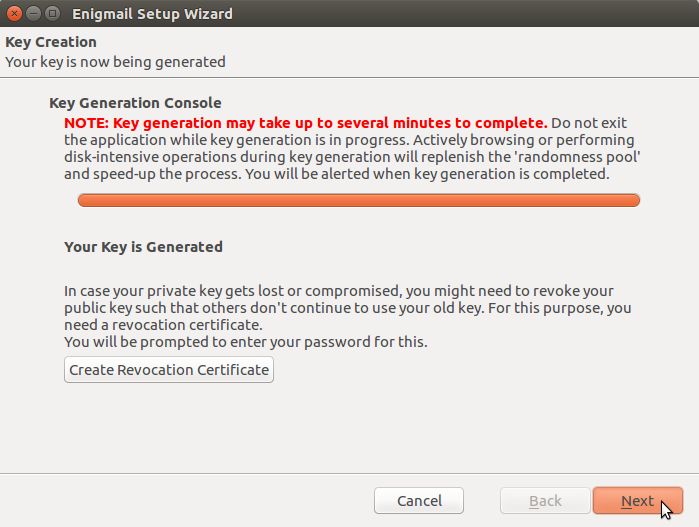Click the 'Your Key is Generated' status text
This screenshot has height=527, width=699.
(144, 247)
